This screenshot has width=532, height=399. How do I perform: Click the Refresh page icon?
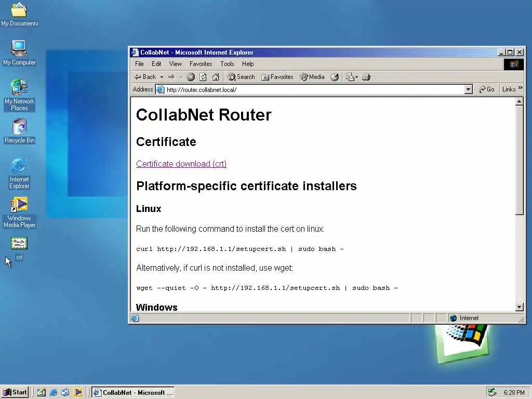pos(203,77)
